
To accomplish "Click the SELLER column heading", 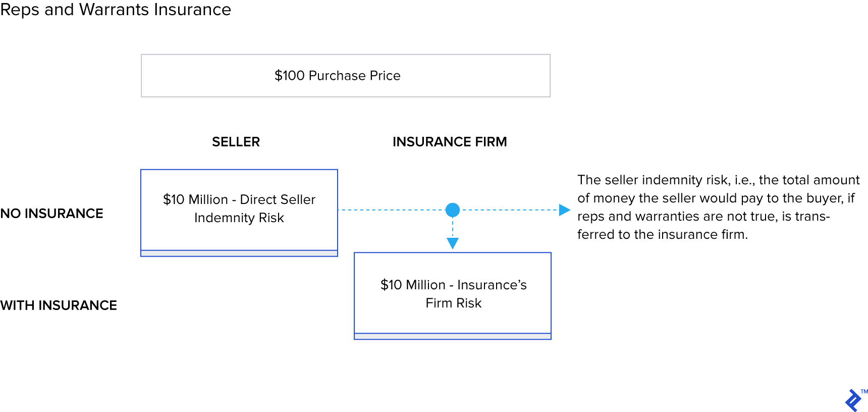I will [236, 142].
